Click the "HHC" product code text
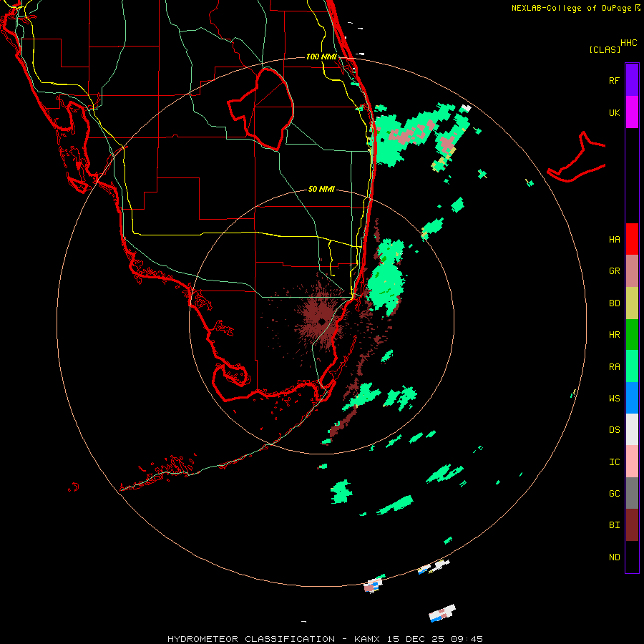 click(x=629, y=43)
